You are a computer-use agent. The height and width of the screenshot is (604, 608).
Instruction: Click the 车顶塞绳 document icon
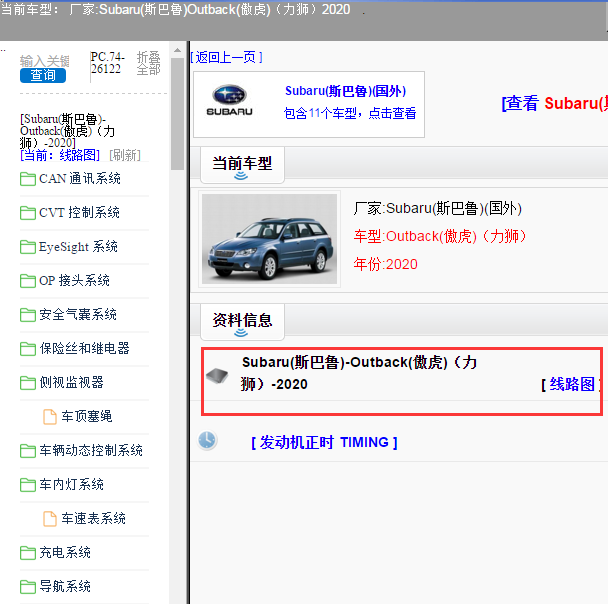[50, 417]
